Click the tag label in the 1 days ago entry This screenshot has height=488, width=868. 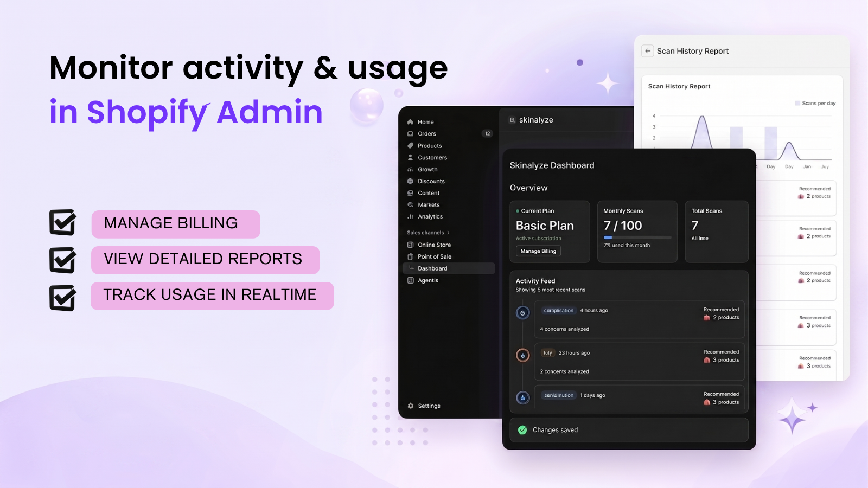tap(559, 395)
